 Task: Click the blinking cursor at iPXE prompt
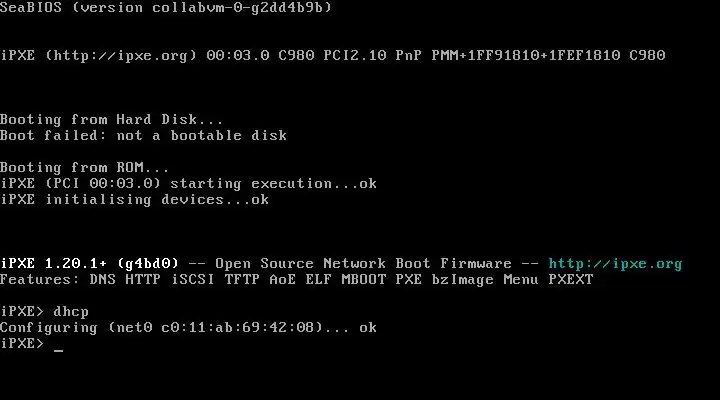click(59, 345)
